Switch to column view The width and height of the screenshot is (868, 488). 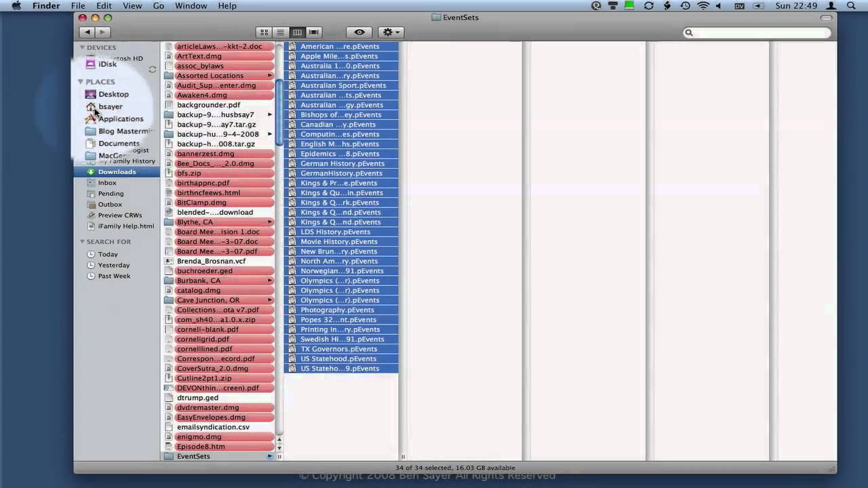(297, 32)
